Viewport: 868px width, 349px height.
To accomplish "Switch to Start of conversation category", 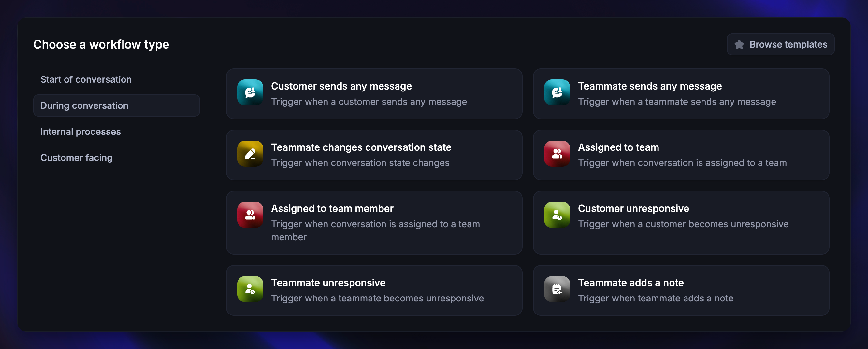I will [x=86, y=79].
